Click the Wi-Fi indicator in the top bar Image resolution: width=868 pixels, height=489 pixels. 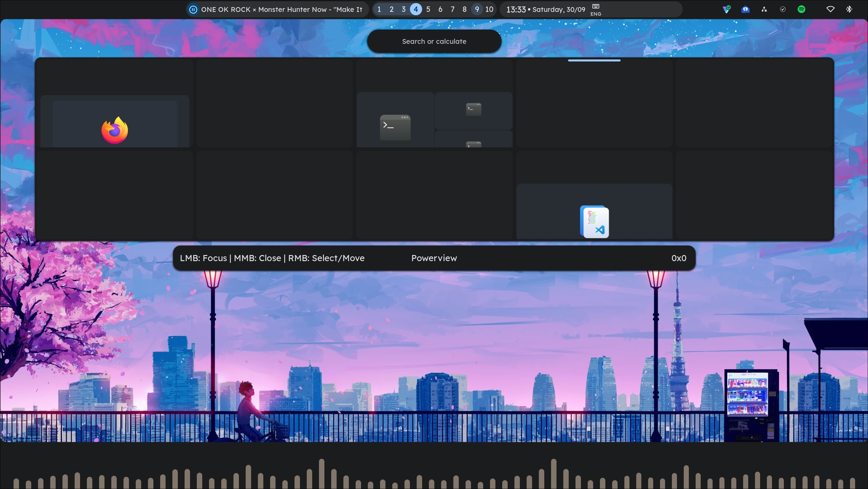pyautogui.click(x=830, y=9)
